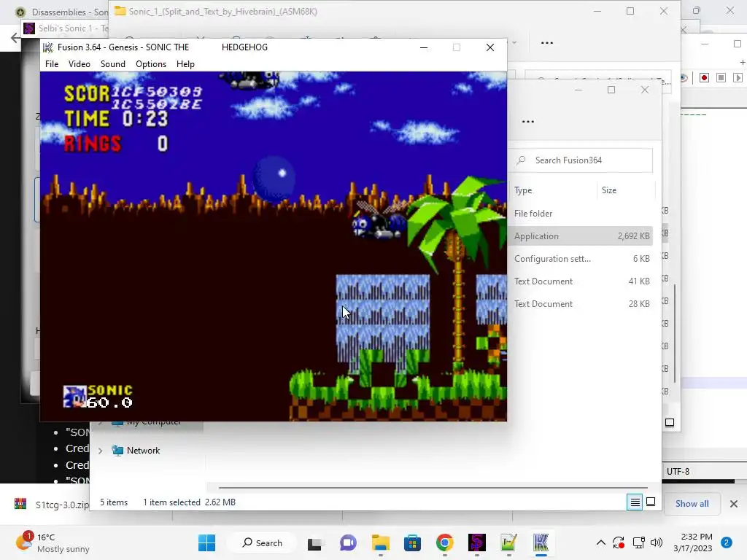Sort files by the Size column

point(609,190)
